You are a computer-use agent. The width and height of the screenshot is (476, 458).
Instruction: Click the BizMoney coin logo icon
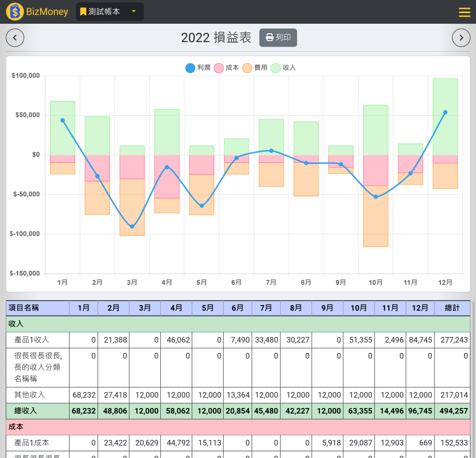click(x=15, y=11)
